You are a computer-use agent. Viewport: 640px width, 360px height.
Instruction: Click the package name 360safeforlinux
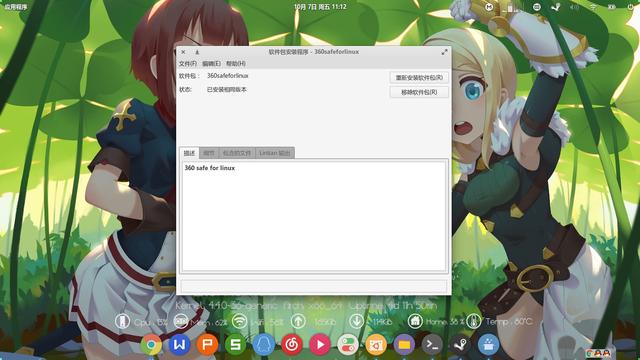pos(228,76)
